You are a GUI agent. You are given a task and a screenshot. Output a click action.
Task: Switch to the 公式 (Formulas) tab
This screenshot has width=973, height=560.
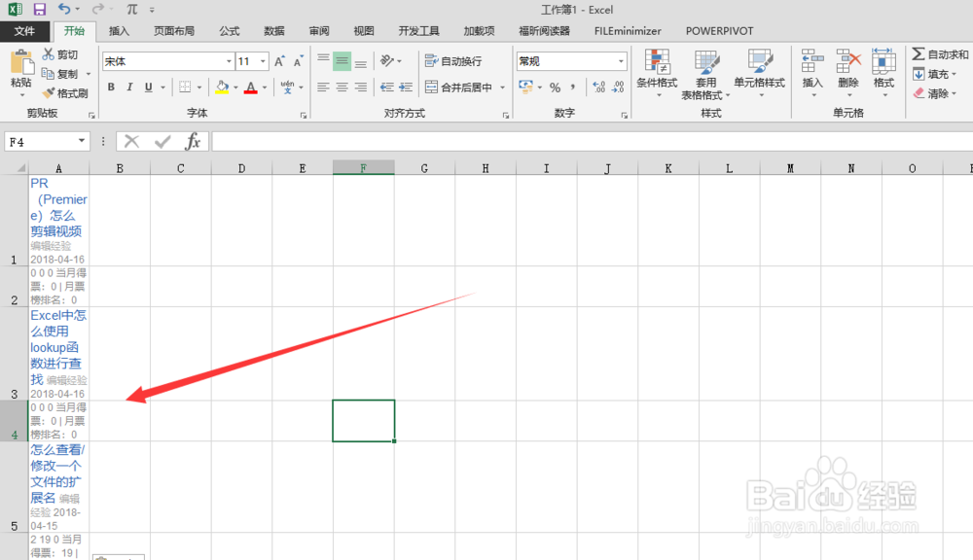[229, 31]
